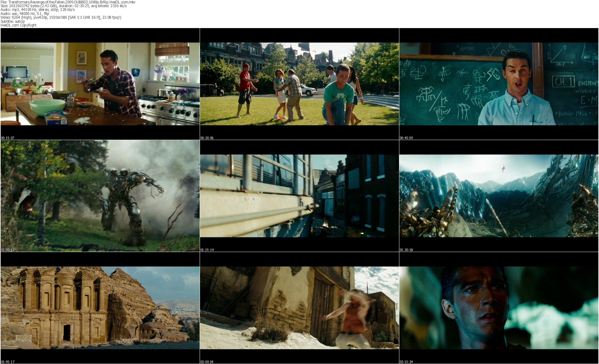599x364 pixels.
Task: Click the forest robot thumbnail at 01:00:13
Action: pyautogui.click(x=100, y=196)
